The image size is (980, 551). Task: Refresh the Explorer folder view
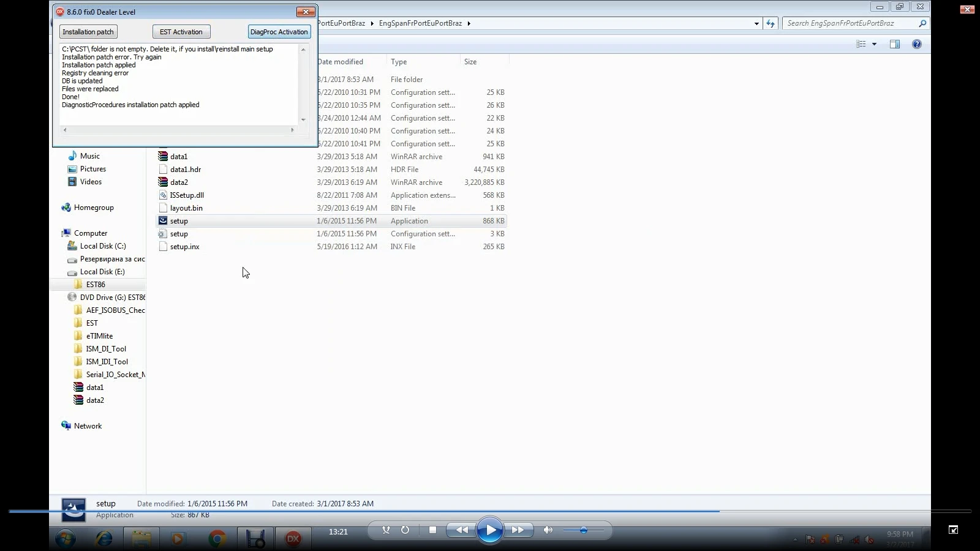pyautogui.click(x=771, y=24)
